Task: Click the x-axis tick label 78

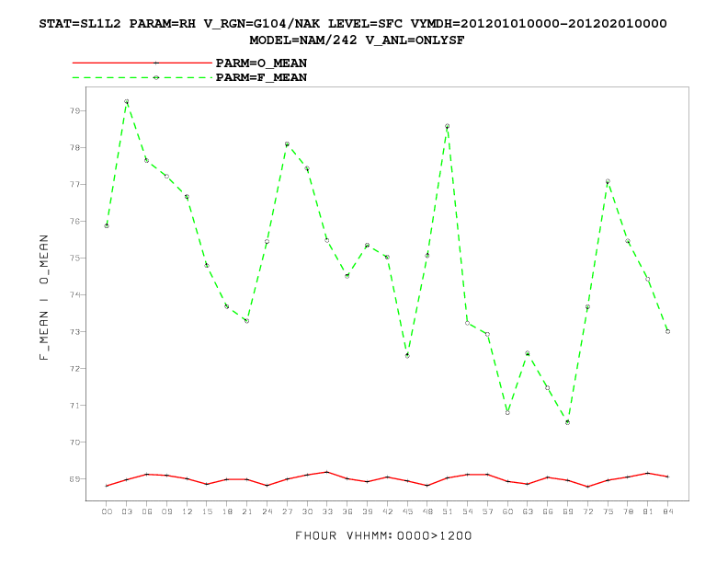Action: [628, 511]
